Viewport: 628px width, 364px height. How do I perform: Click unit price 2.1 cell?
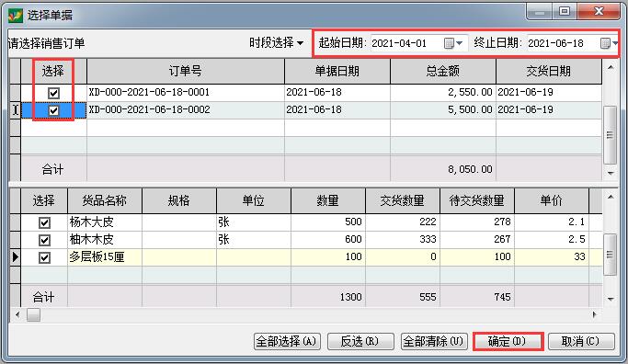tap(552, 222)
